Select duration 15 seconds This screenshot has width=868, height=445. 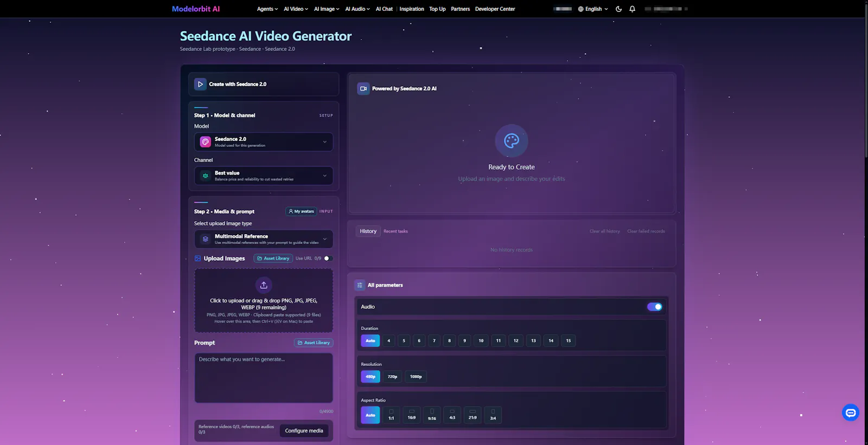tap(569, 341)
